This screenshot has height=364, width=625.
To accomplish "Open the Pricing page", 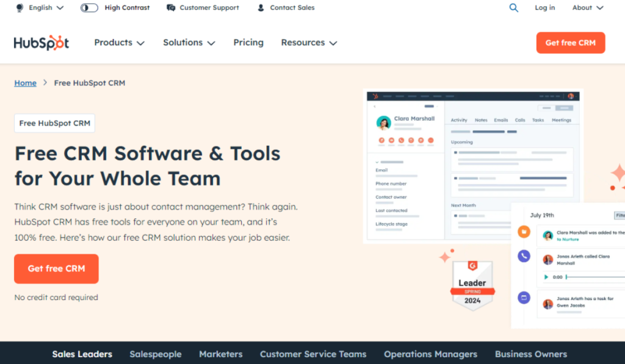I will click(248, 43).
